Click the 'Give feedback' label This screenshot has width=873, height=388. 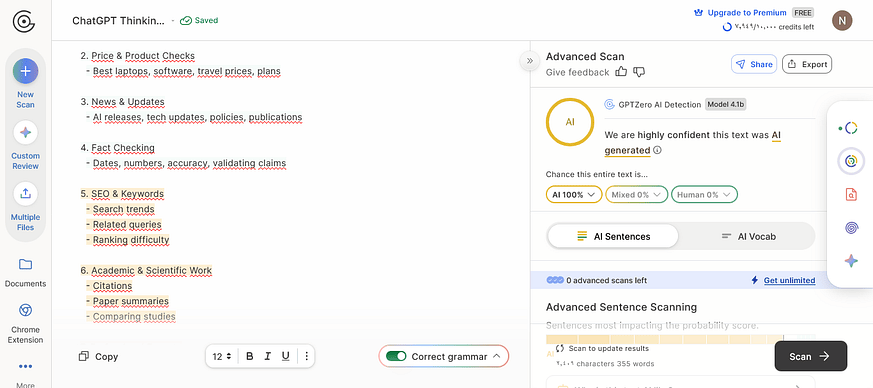click(x=577, y=72)
